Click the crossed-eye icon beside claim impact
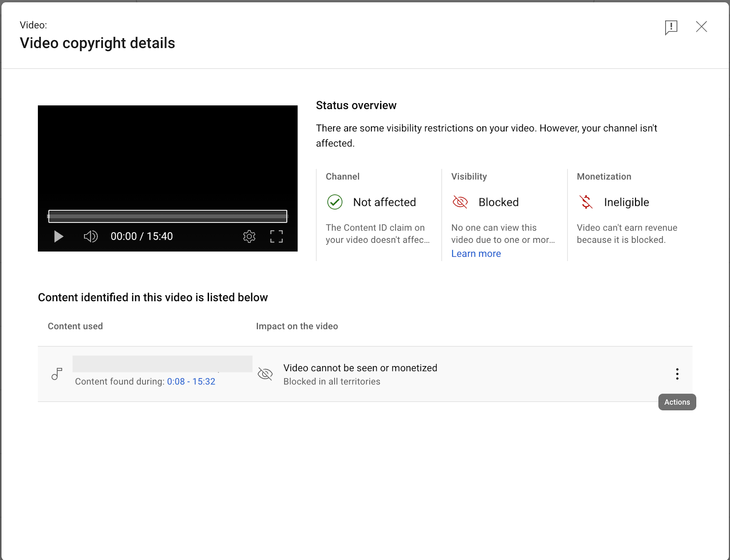 (x=265, y=374)
